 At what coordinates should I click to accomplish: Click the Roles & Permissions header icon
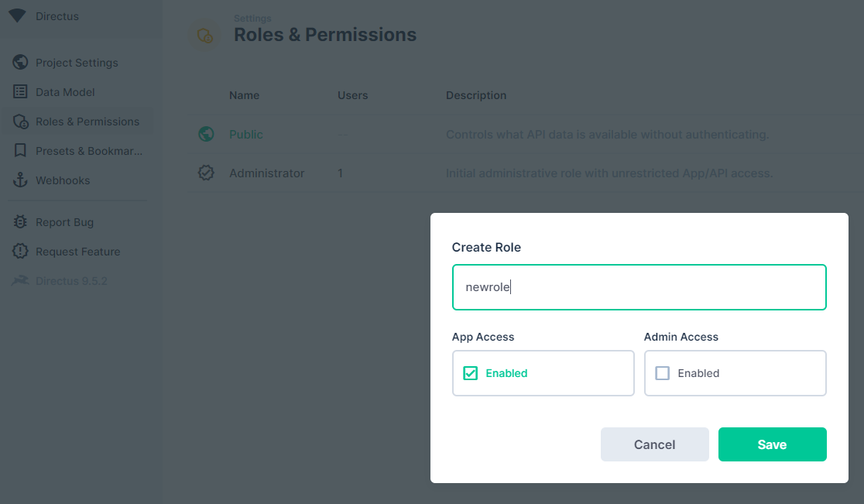204,35
